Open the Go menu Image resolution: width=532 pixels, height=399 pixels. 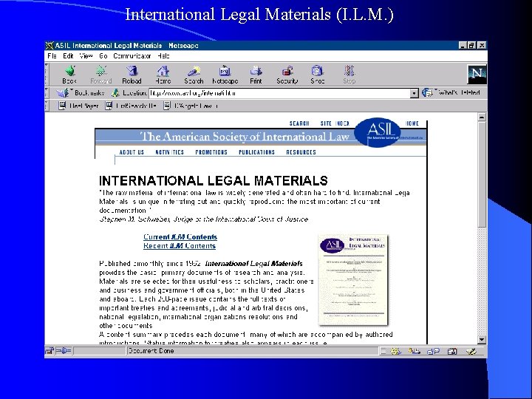pos(103,56)
